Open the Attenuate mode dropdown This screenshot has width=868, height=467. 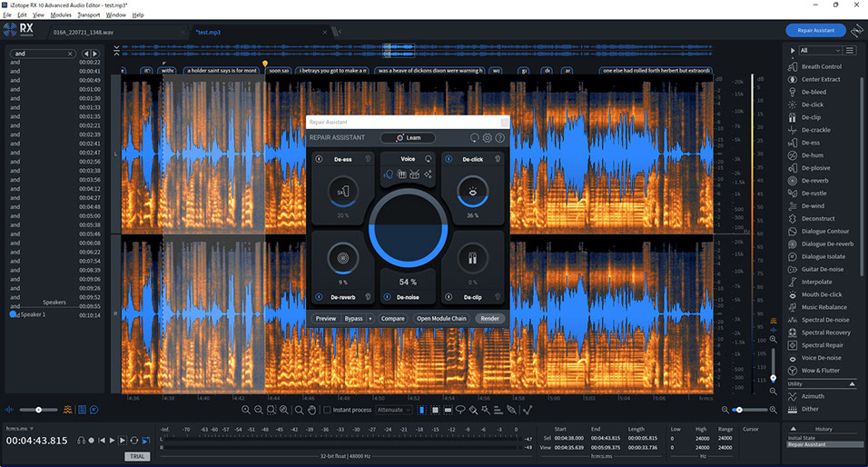[394, 411]
